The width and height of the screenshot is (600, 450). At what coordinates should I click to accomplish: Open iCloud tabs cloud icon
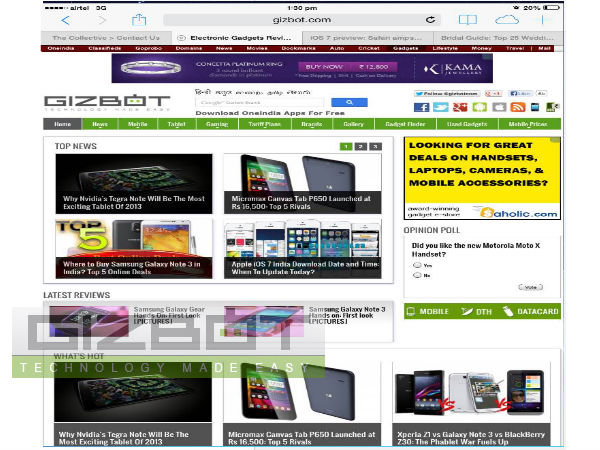507,20
